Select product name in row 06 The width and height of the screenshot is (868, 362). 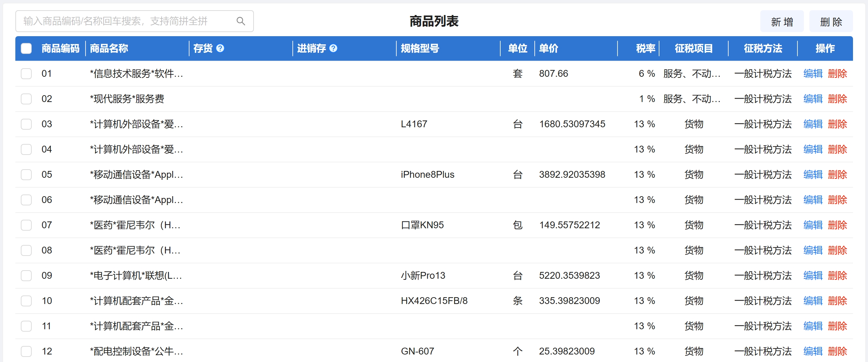[x=136, y=200]
